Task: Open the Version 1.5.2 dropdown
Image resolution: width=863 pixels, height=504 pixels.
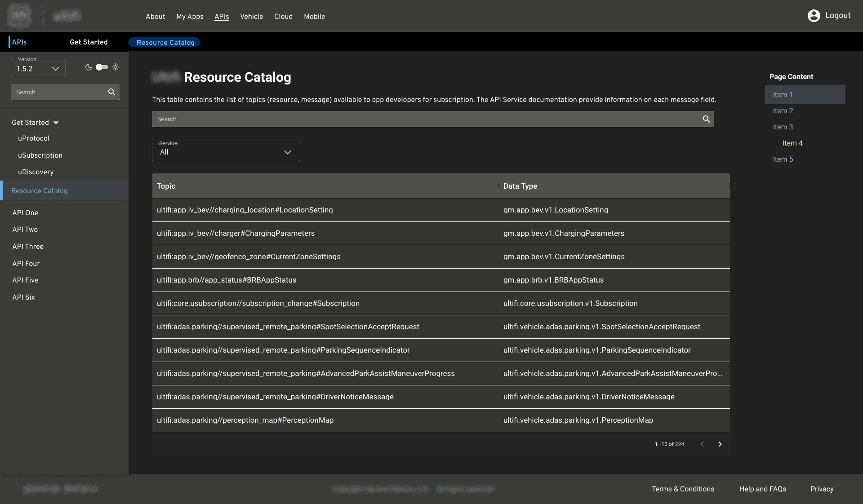Action: pos(38,69)
